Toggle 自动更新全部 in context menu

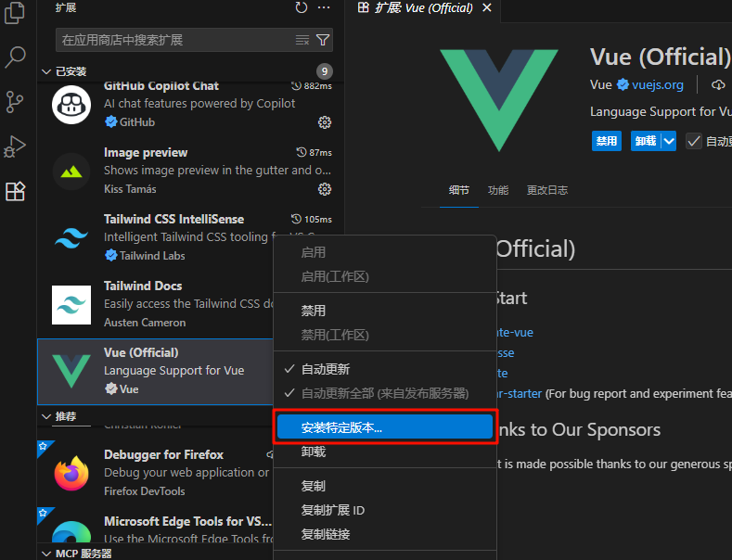(x=385, y=393)
